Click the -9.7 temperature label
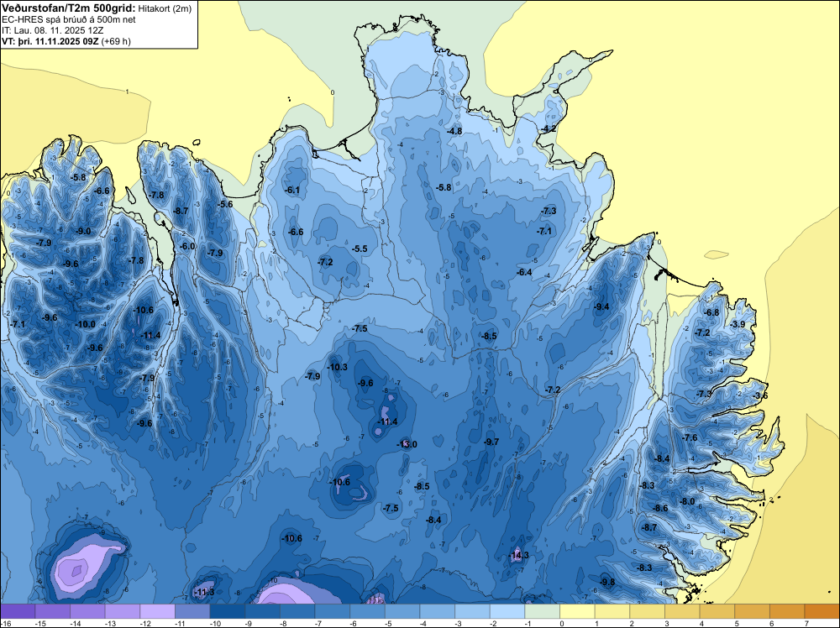840x628 pixels. [491, 442]
